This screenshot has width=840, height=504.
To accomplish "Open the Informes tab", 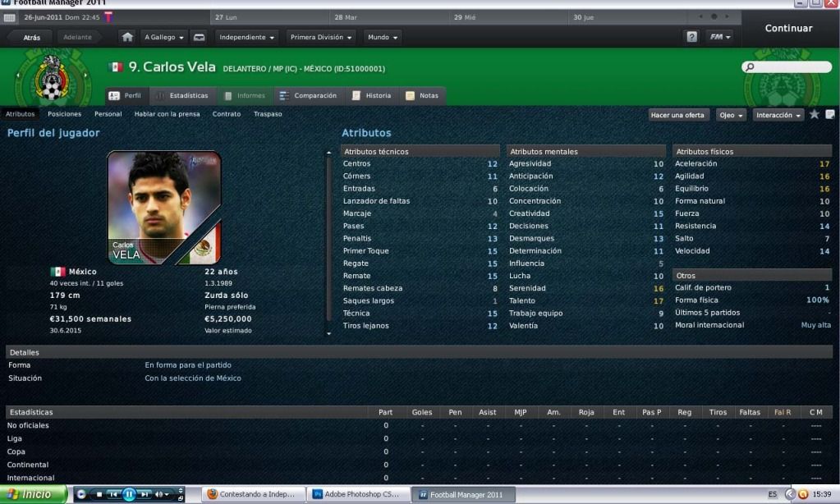I will coord(245,95).
